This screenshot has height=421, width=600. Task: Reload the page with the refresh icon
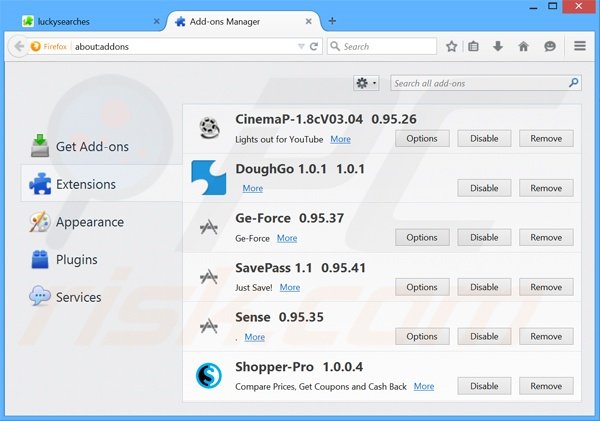(315, 46)
